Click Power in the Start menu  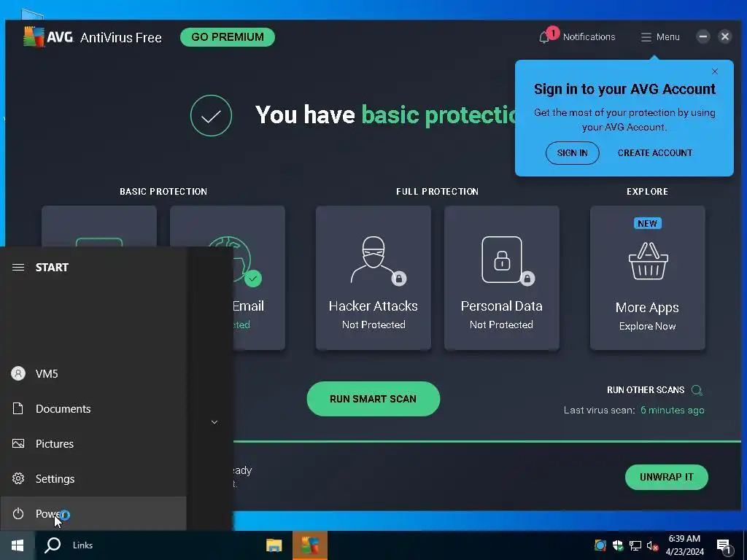pyautogui.click(x=93, y=513)
